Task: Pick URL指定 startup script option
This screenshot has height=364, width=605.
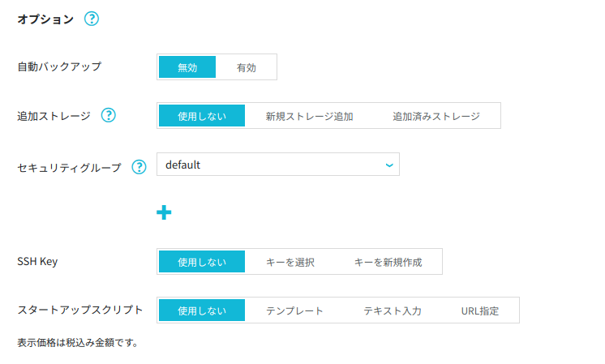Action: point(480,310)
